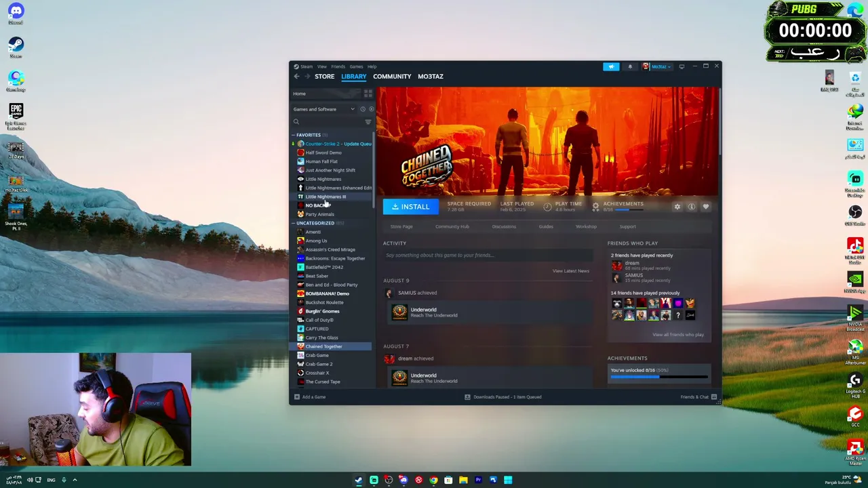Viewport: 868px width, 488px height.
Task: Click the Windows Start button
Action: tap(508, 480)
